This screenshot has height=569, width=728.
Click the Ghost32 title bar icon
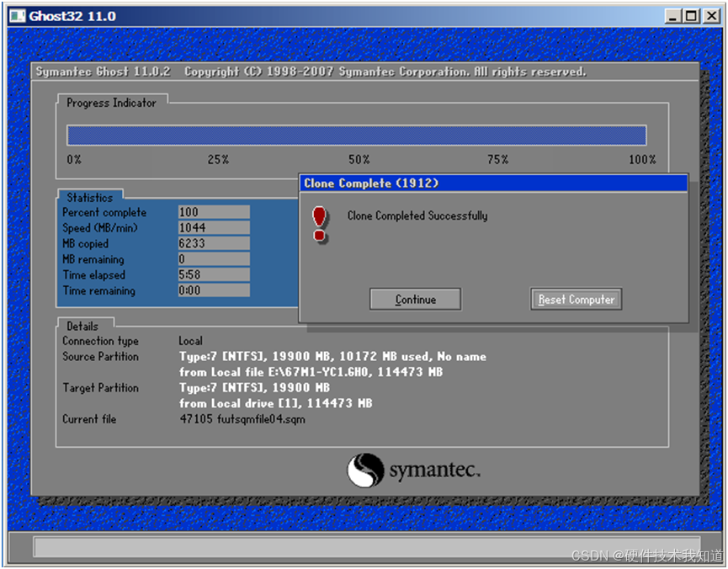(x=18, y=16)
